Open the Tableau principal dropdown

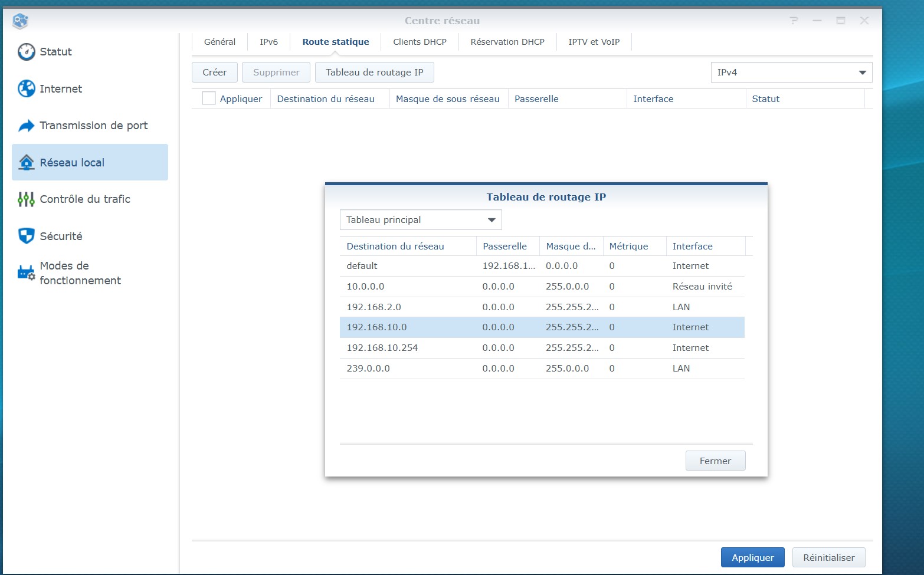click(421, 220)
